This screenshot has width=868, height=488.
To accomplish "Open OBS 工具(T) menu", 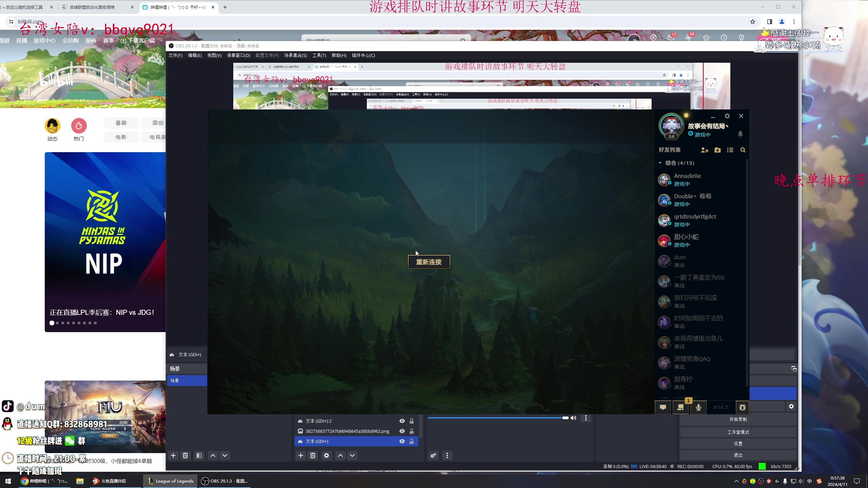I will [x=319, y=55].
